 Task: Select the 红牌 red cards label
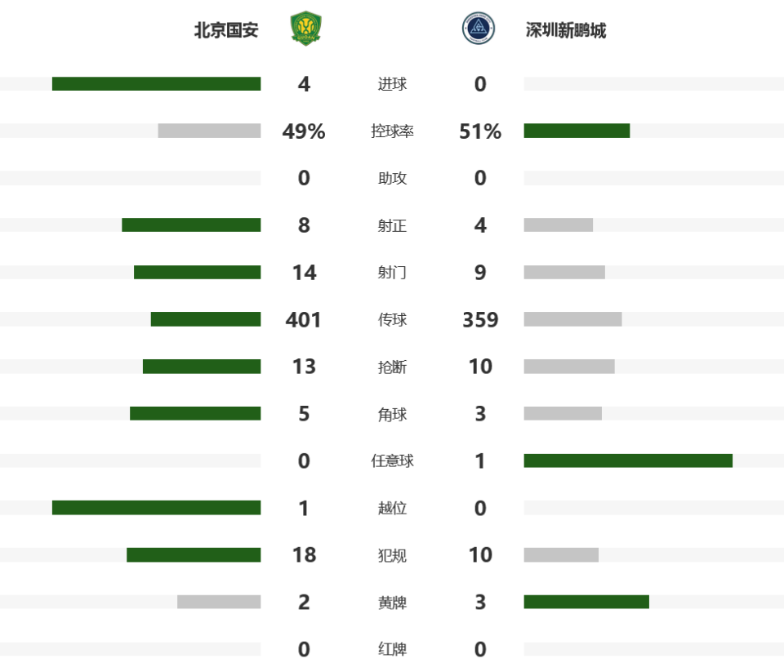click(x=392, y=649)
